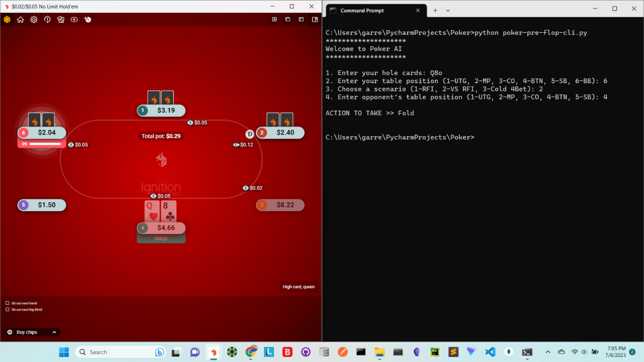Select the cascade windows layout icon
Viewport: 644px width, 362px height.
click(x=288, y=20)
